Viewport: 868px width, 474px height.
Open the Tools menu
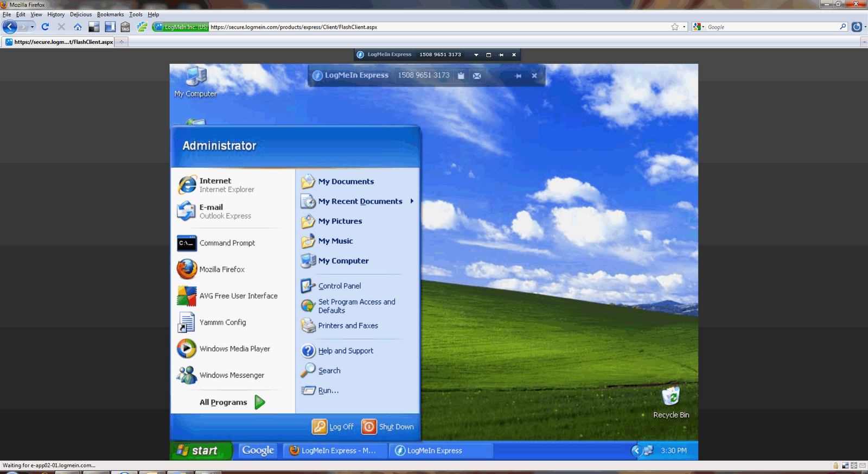[136, 15]
